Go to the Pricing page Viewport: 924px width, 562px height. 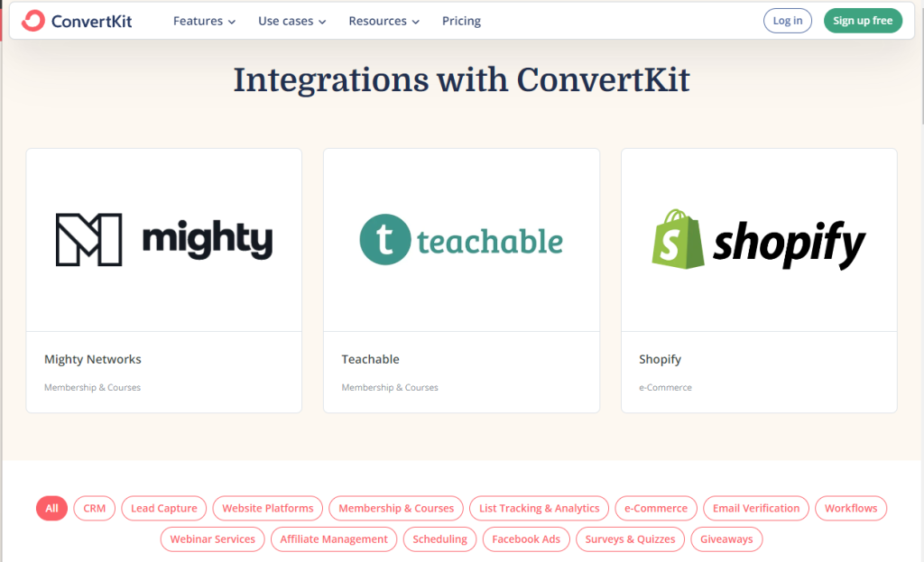[461, 21]
